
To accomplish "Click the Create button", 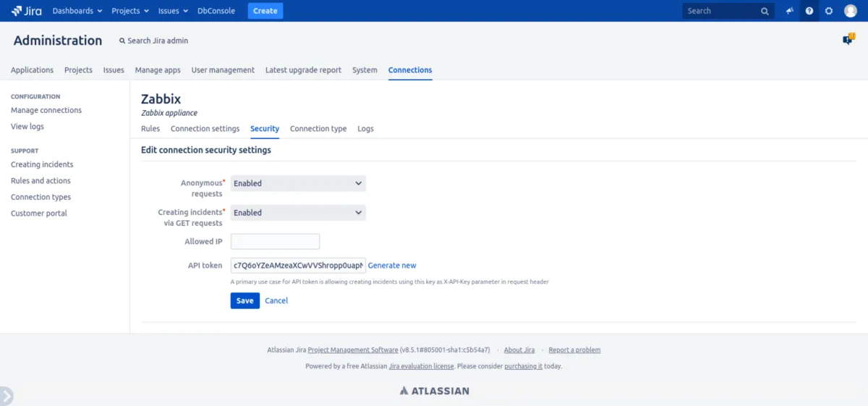I will pos(265,11).
